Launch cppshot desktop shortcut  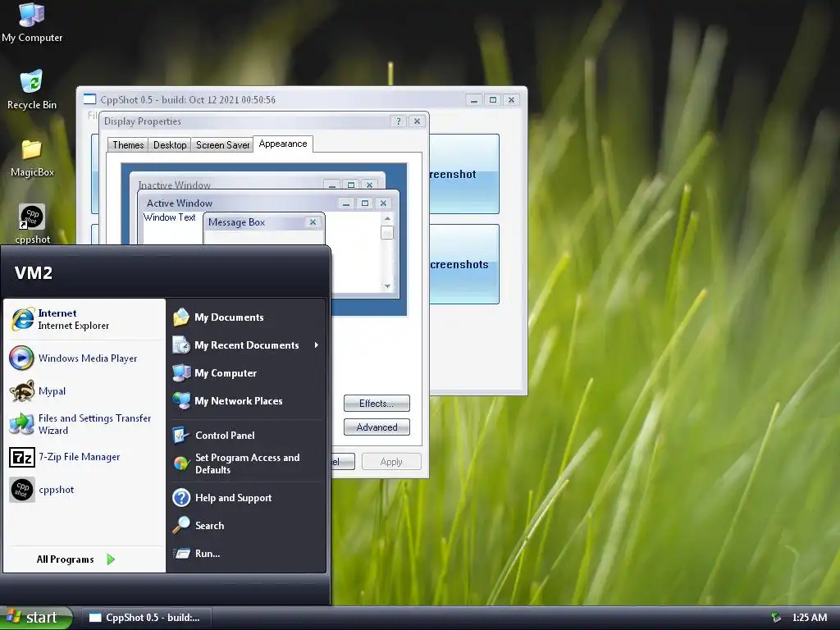[x=32, y=224]
